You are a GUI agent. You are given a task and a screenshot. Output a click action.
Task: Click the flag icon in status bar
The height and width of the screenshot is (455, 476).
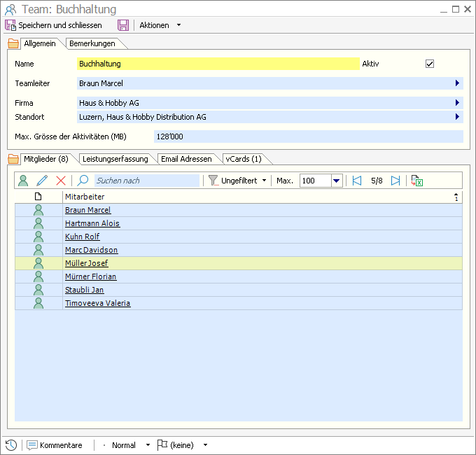(162, 445)
